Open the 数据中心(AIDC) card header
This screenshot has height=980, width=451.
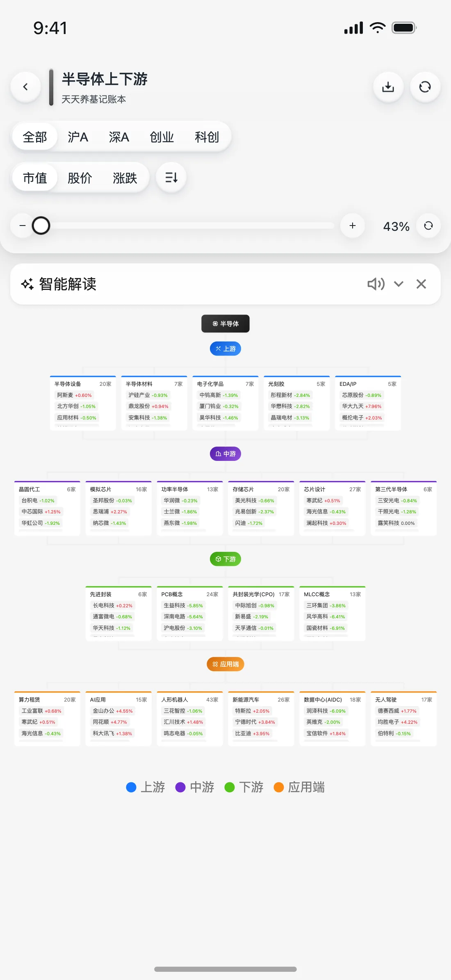click(333, 700)
